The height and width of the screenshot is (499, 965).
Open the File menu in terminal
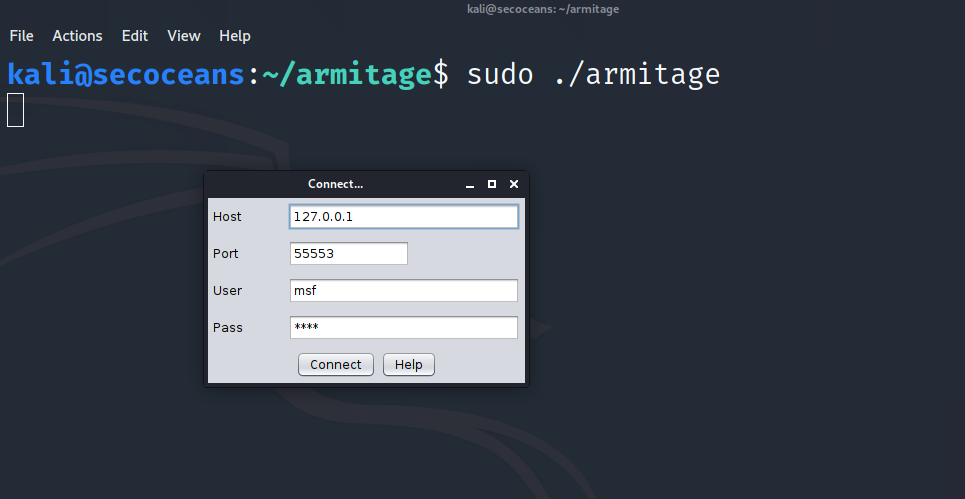(22, 36)
